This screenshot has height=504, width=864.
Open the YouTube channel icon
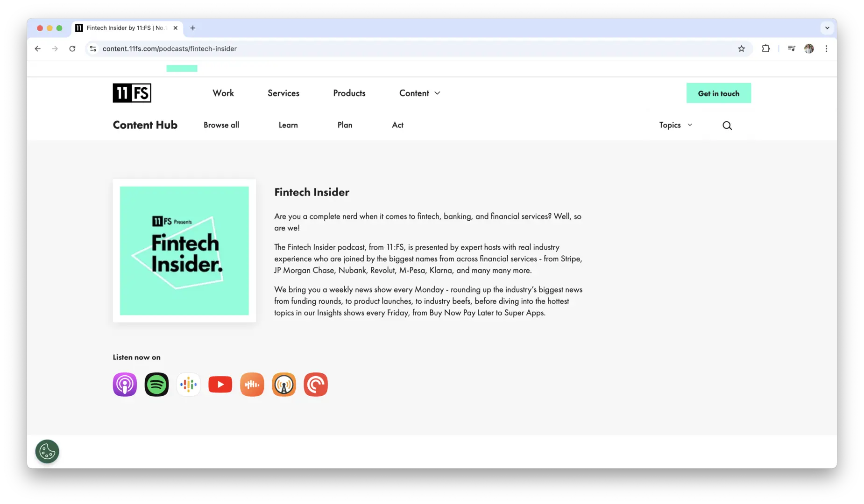point(220,385)
